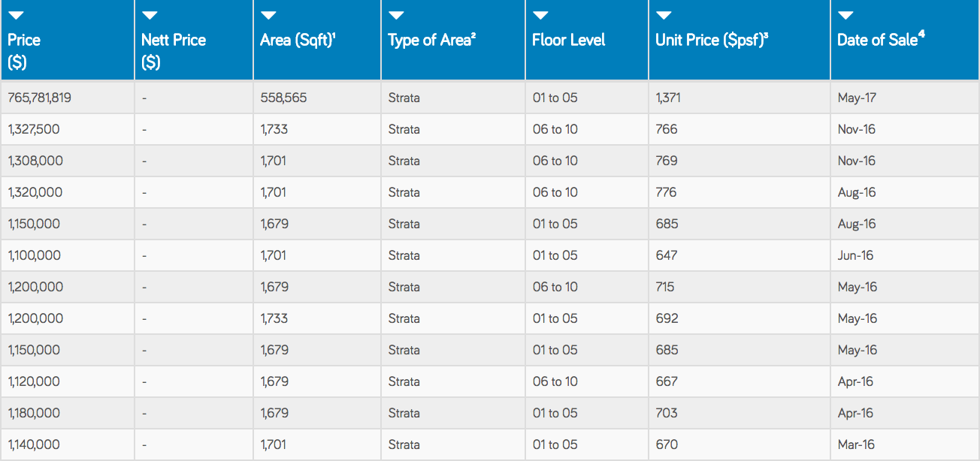Sort table by Date of Sale header
Screen dimensions: 980x461
point(881,40)
